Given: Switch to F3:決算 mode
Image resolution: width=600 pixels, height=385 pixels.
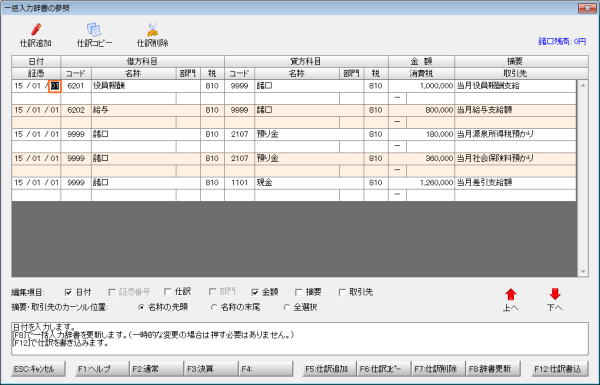Looking at the screenshot, I should (211, 369).
